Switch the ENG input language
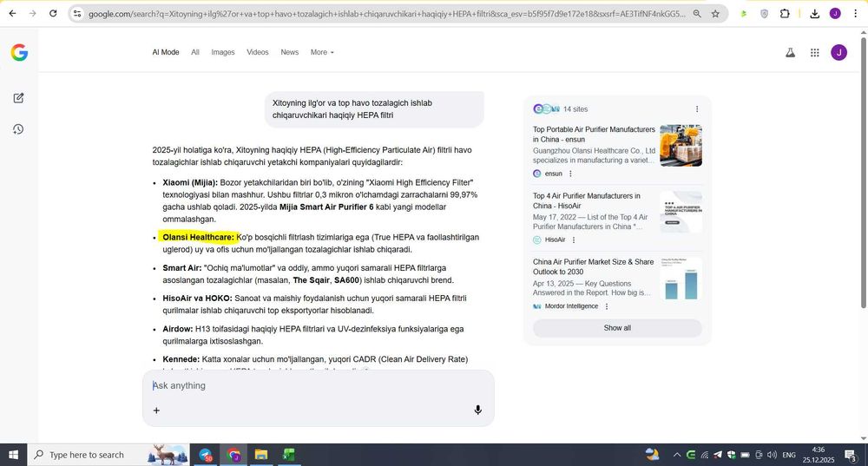The image size is (868, 466). point(789,455)
